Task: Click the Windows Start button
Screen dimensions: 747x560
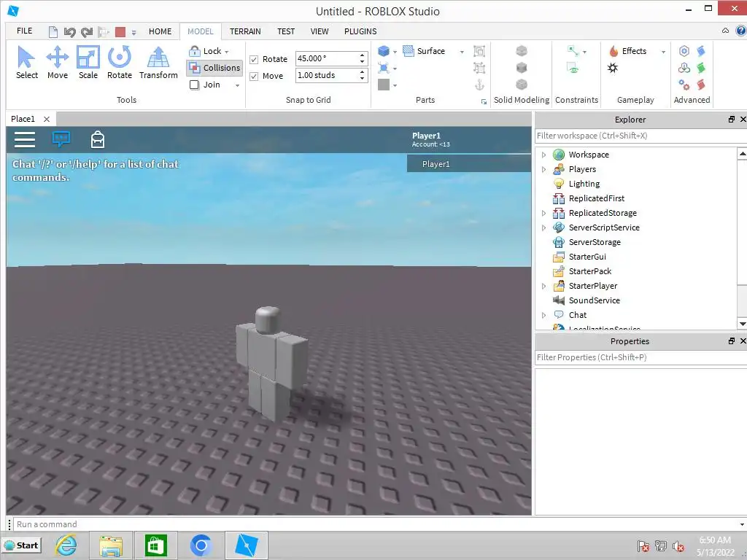Action: tap(21, 545)
